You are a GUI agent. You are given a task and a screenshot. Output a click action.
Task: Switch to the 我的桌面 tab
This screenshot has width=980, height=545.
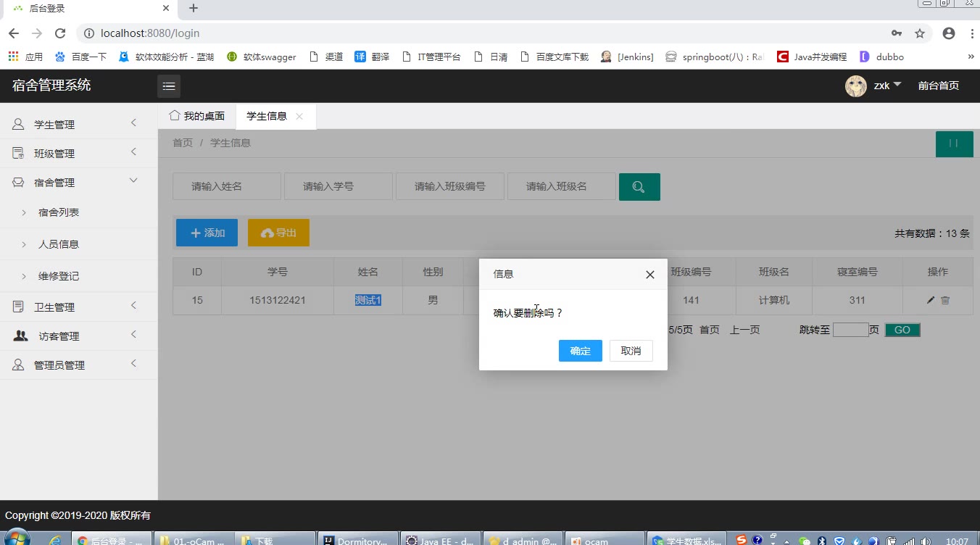click(x=197, y=116)
